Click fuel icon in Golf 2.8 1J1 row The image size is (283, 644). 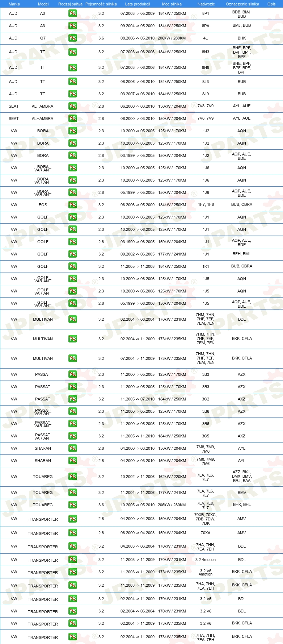click(x=72, y=242)
